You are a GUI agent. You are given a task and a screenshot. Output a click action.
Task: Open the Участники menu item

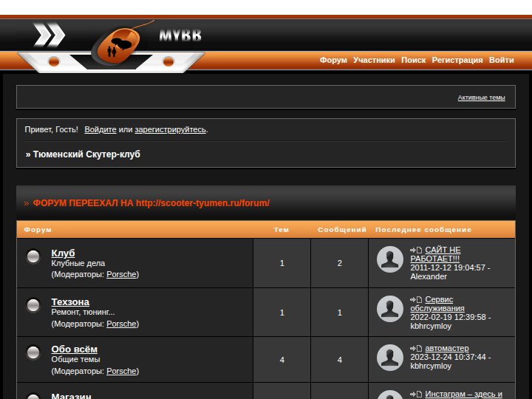pos(374,60)
